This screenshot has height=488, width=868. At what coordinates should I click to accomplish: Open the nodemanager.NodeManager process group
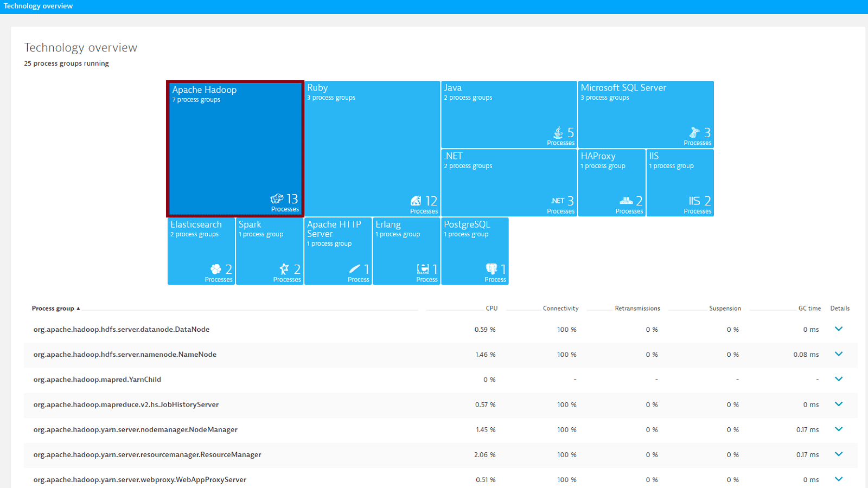[136, 429]
